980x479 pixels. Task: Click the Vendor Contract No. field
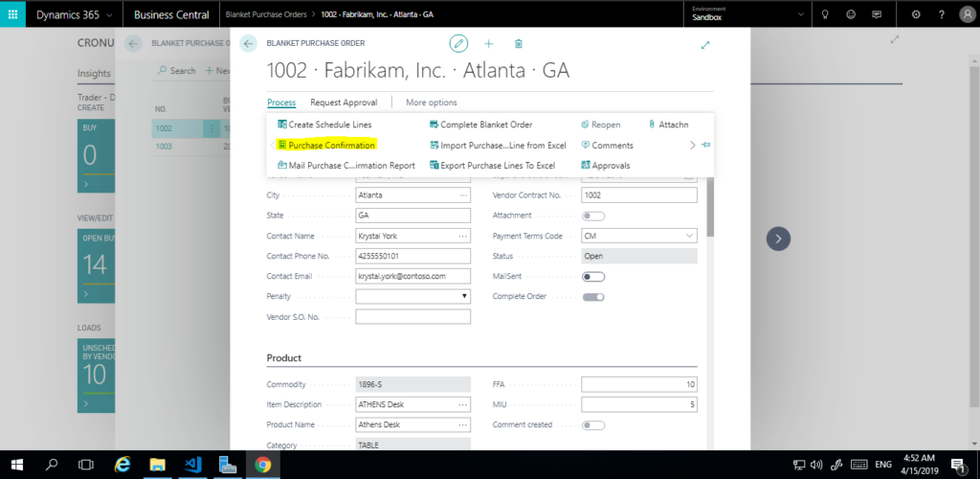coord(639,195)
